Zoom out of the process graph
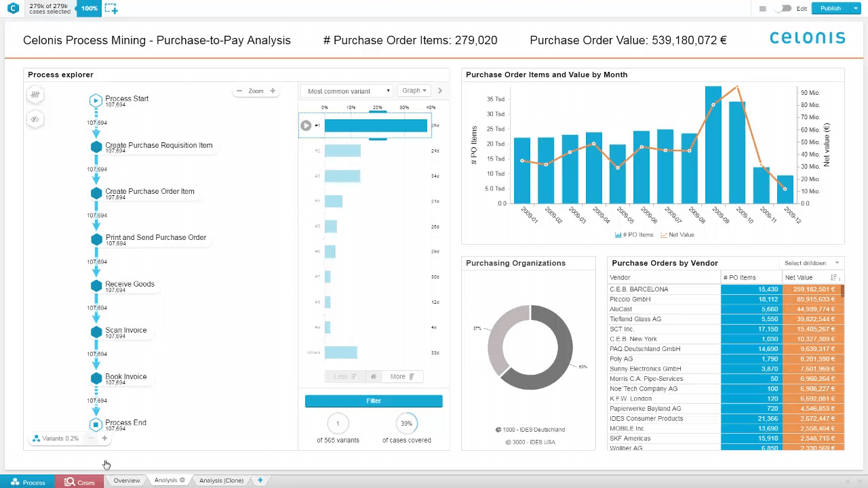 (239, 91)
